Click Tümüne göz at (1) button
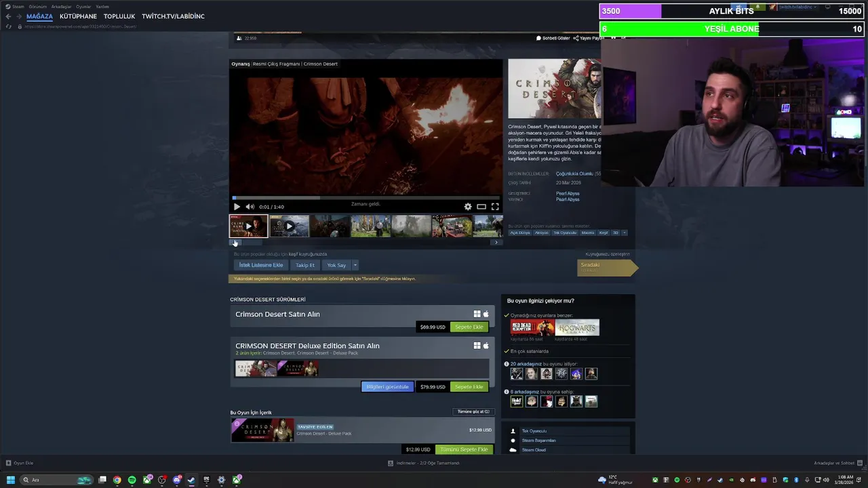Image resolution: width=868 pixels, height=488 pixels. (x=473, y=411)
